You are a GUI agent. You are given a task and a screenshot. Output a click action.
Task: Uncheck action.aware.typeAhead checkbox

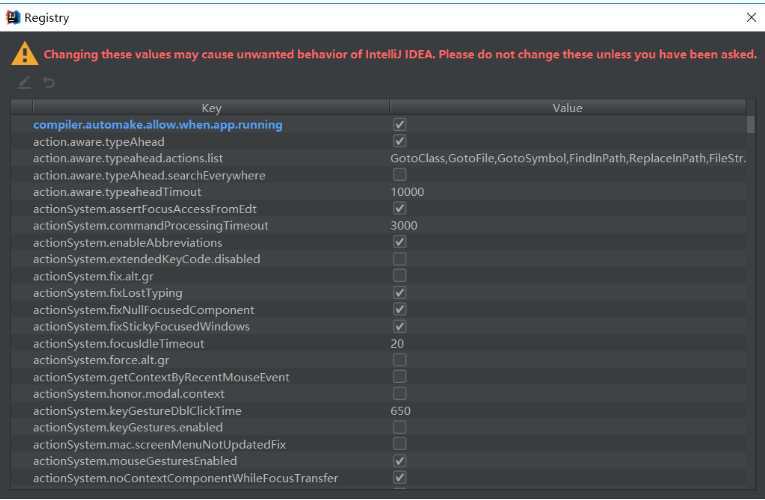click(x=400, y=141)
